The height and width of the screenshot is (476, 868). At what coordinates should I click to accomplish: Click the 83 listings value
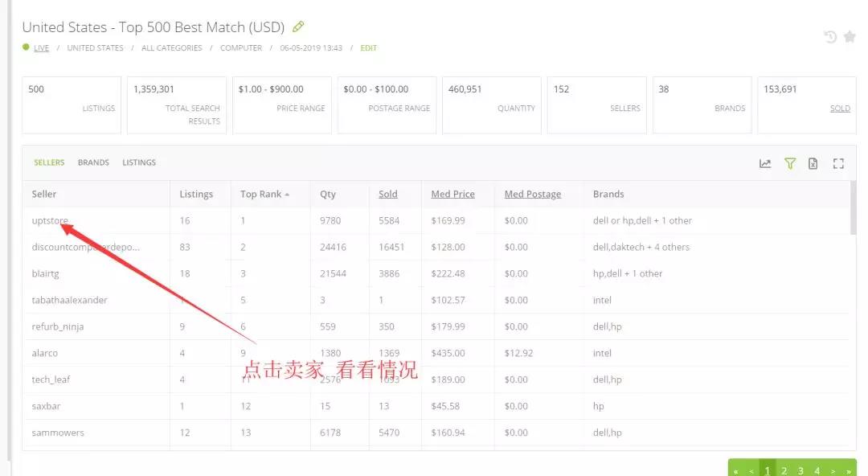point(185,247)
